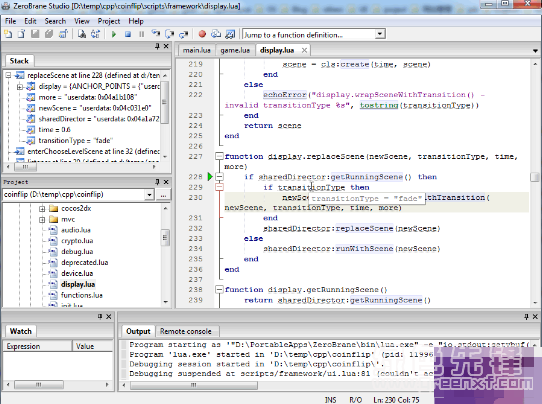Expand the display variable node

tap(20, 86)
